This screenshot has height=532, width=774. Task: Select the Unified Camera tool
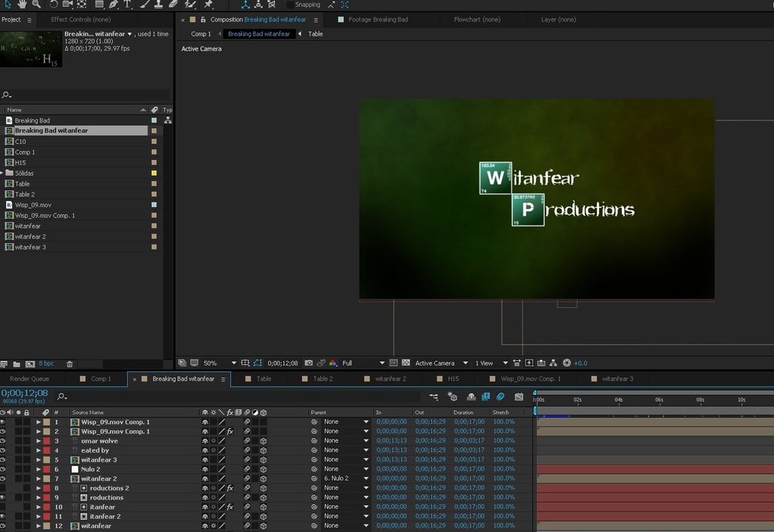(x=68, y=5)
